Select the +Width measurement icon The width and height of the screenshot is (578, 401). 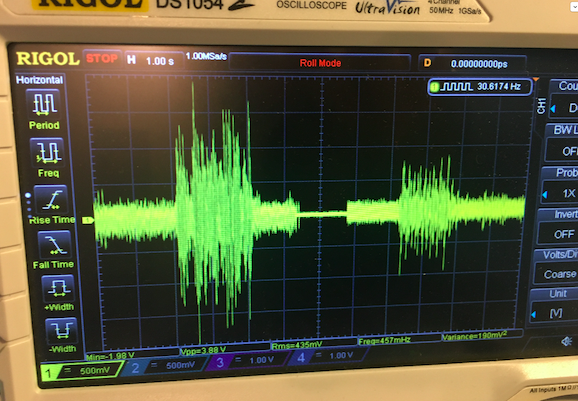pyautogui.click(x=58, y=288)
